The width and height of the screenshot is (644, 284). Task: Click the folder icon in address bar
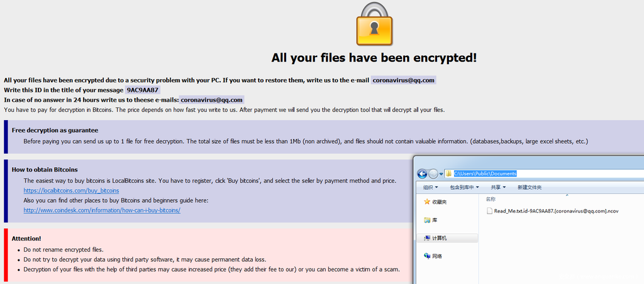448,174
